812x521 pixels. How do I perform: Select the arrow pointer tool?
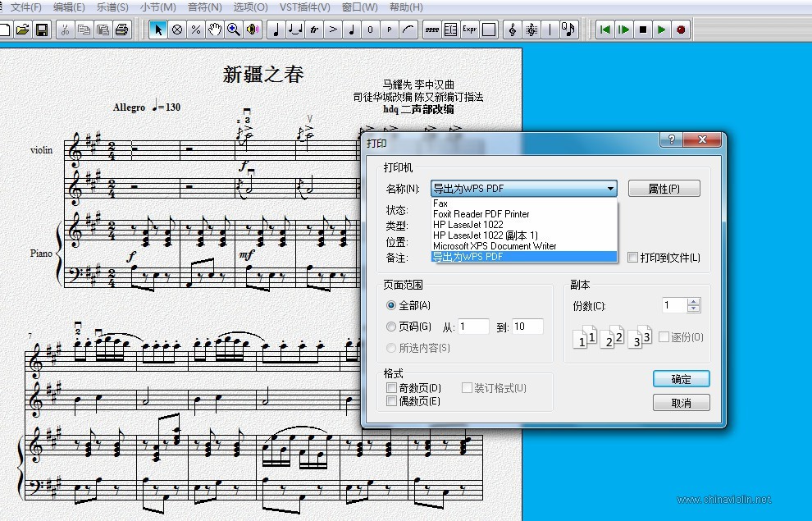coord(158,30)
